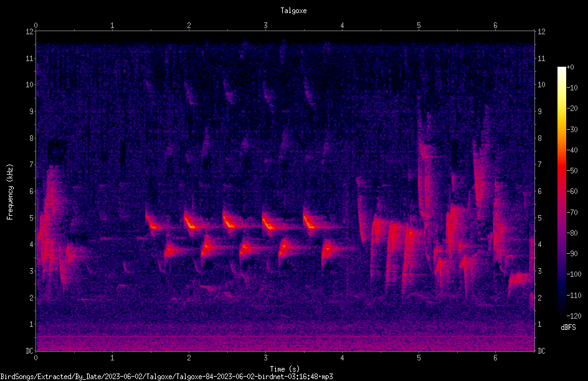
Task: Click the DC label on left axis
Action: point(30,351)
